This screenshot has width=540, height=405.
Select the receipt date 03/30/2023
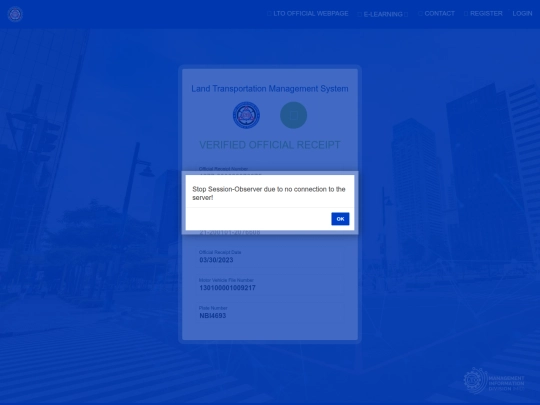coord(216,260)
